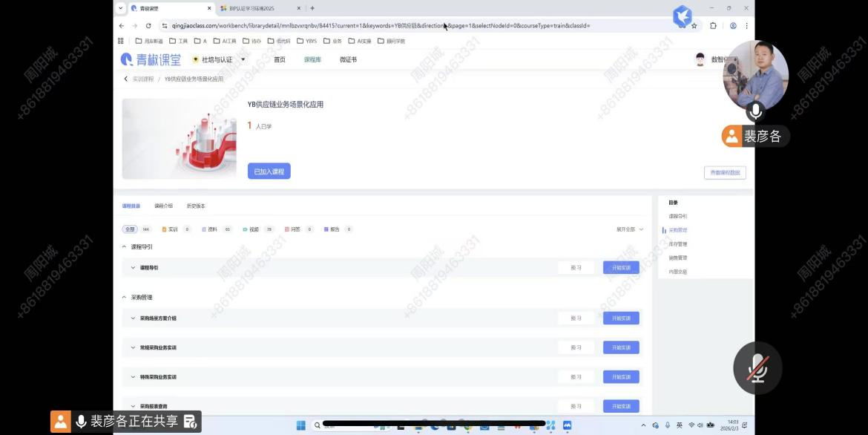Switch to the 课程介绍 tab
Image resolution: width=868 pixels, height=435 pixels.
tap(163, 206)
